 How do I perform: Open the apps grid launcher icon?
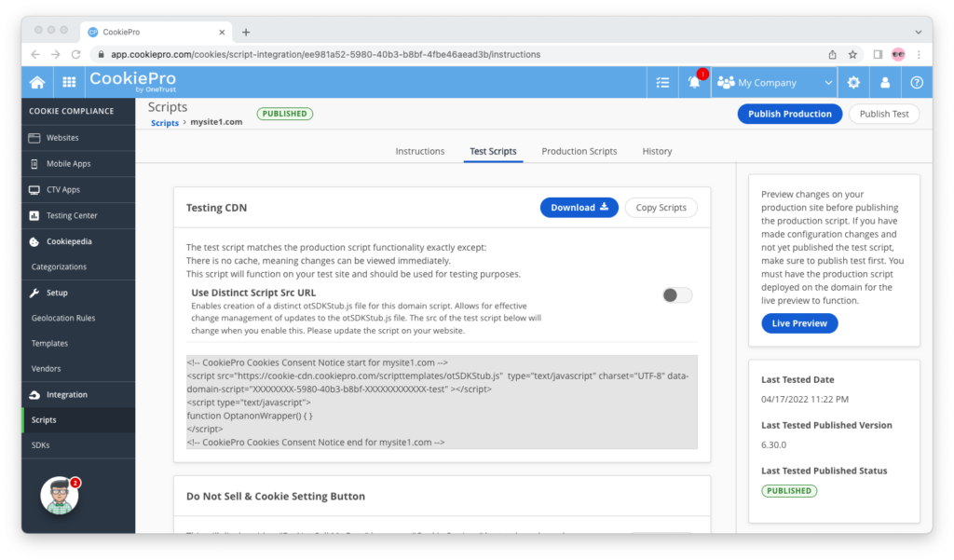(69, 82)
